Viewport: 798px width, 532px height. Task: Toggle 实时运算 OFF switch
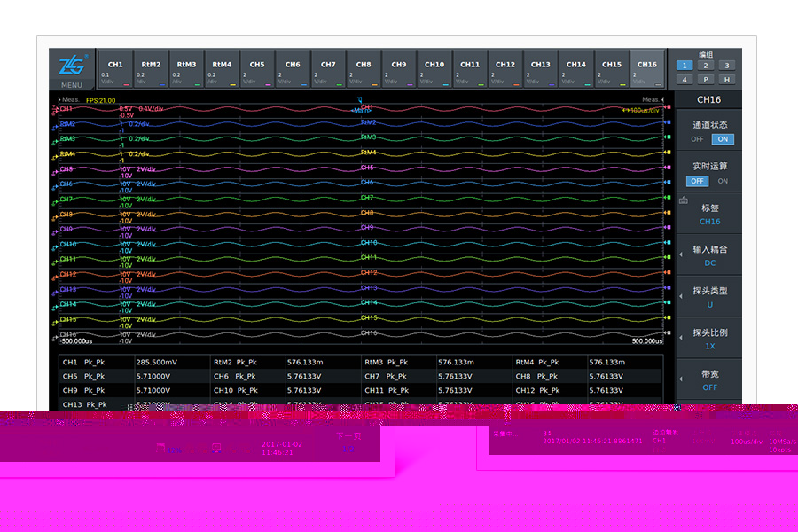[x=698, y=181]
